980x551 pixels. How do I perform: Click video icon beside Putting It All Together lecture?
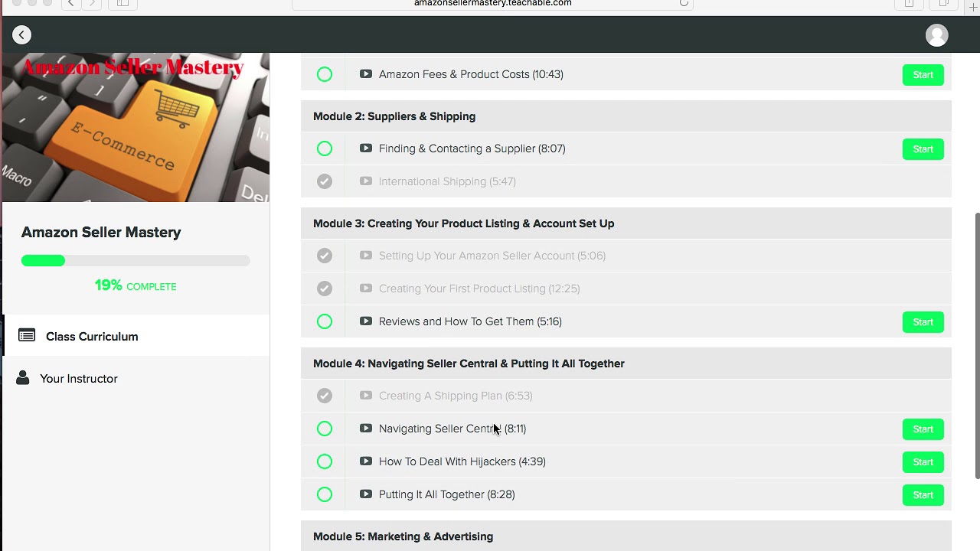[x=366, y=494]
